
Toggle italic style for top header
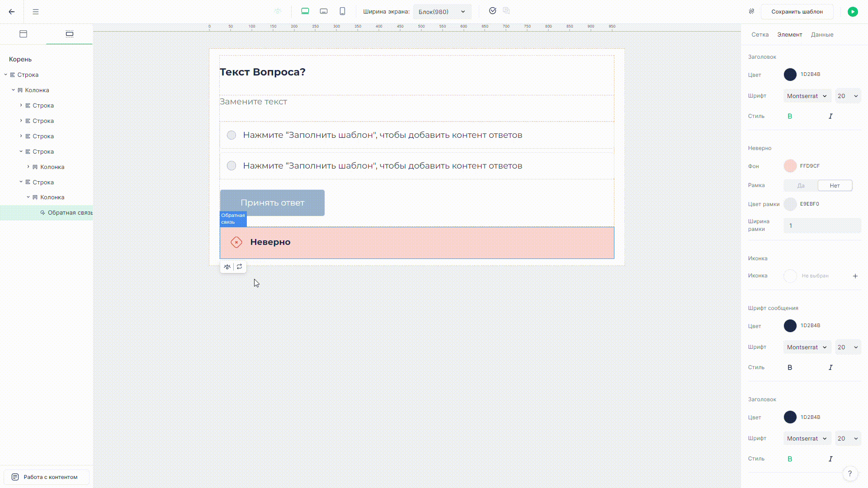pyautogui.click(x=830, y=116)
